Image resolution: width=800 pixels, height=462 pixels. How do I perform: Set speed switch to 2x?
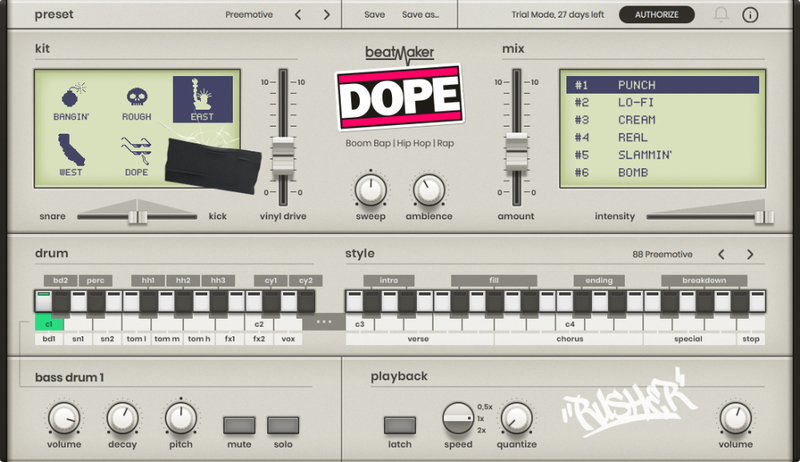[482, 430]
